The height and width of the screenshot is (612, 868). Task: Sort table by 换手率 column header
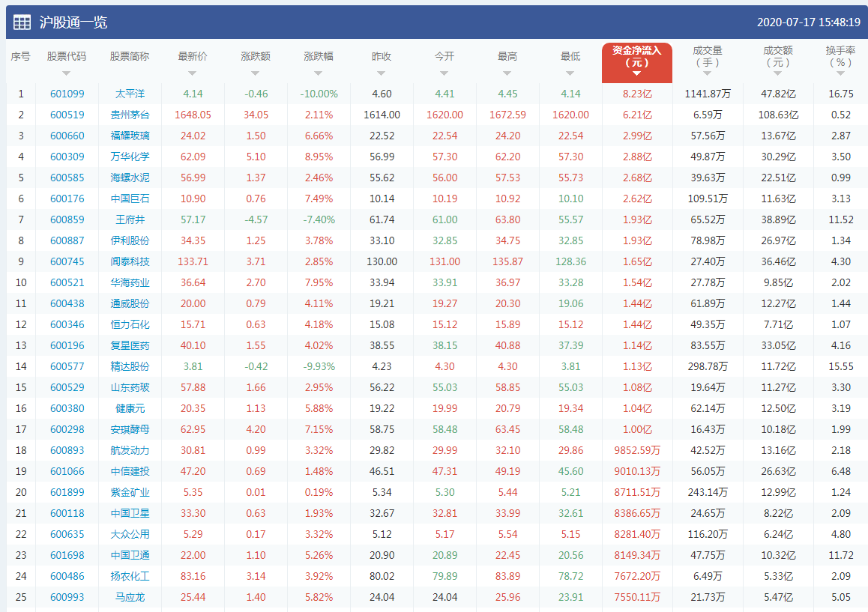coord(840,57)
